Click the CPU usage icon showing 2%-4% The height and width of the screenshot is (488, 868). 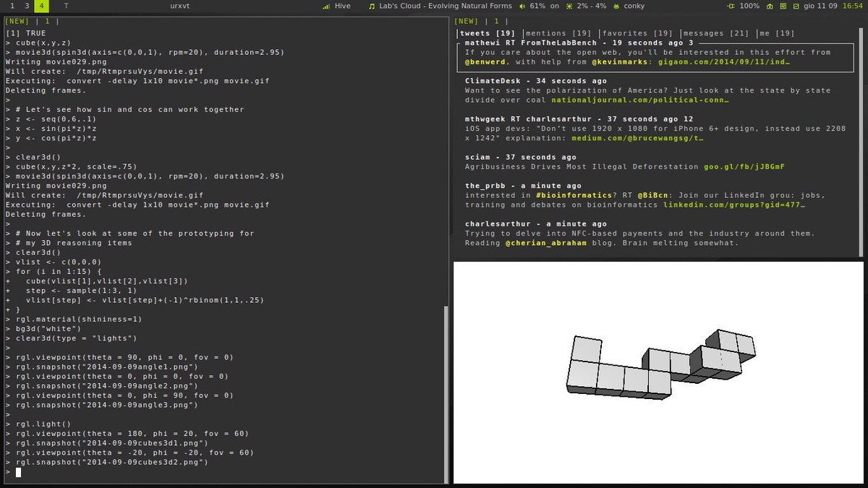pyautogui.click(x=570, y=6)
